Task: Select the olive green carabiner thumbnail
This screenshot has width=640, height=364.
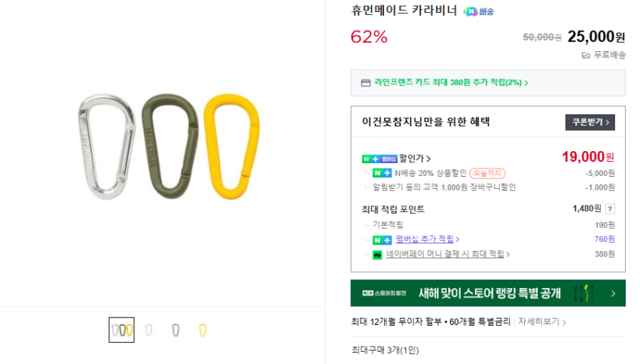Action: (x=175, y=329)
